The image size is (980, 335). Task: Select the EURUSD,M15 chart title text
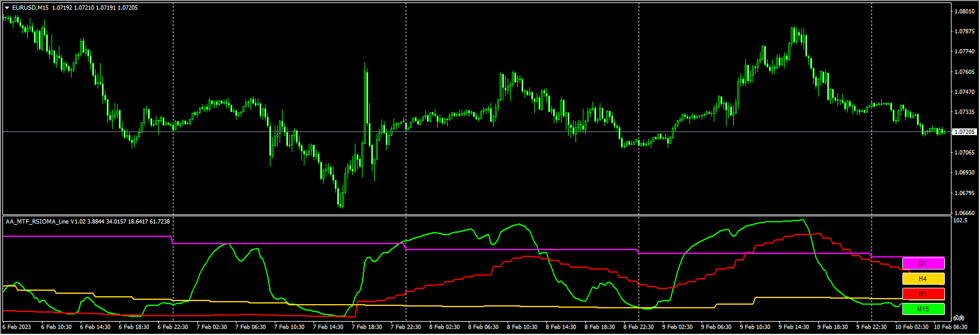[32, 8]
